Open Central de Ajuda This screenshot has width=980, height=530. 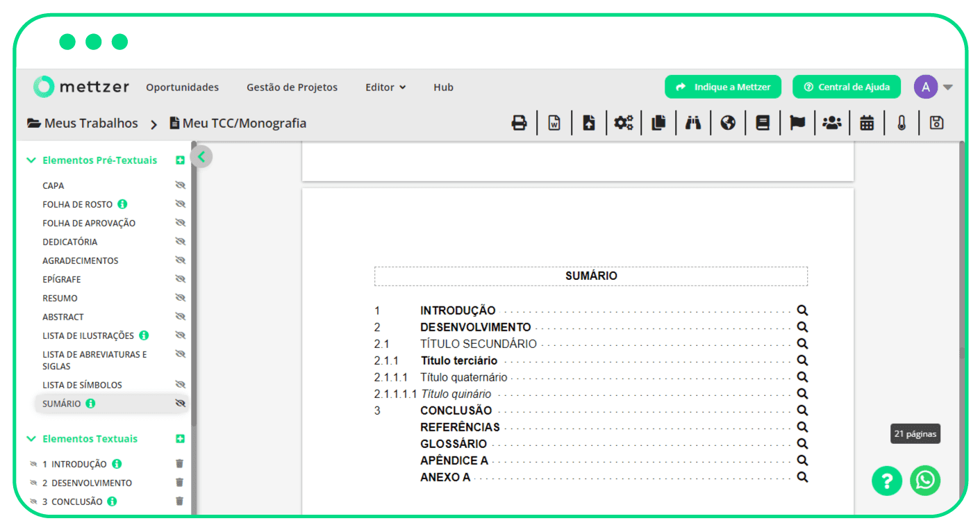coord(847,87)
